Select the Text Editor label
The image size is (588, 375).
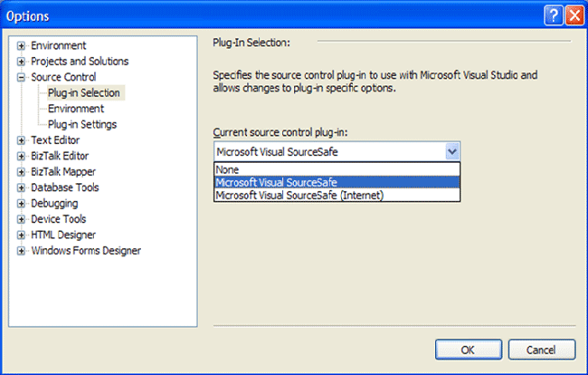click(x=55, y=140)
